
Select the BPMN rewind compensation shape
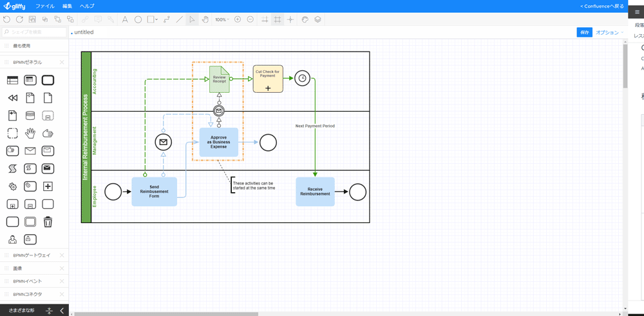(13, 98)
